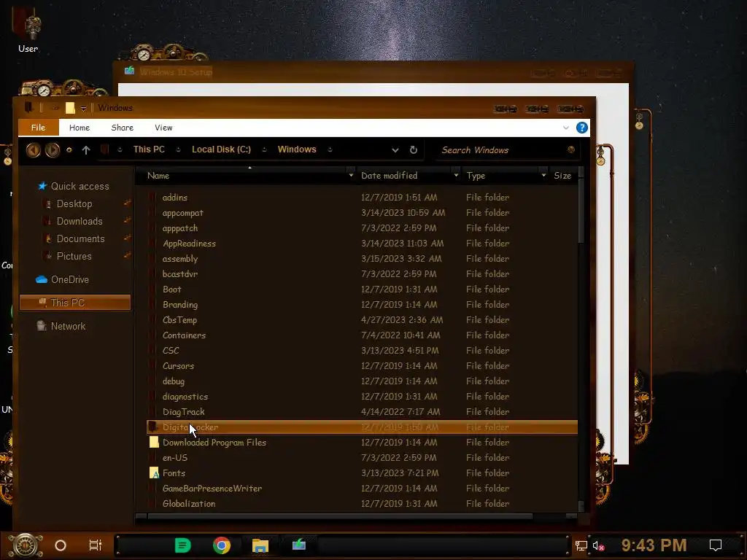
Task: Open the Type column filter dropdown
Action: pyautogui.click(x=543, y=175)
